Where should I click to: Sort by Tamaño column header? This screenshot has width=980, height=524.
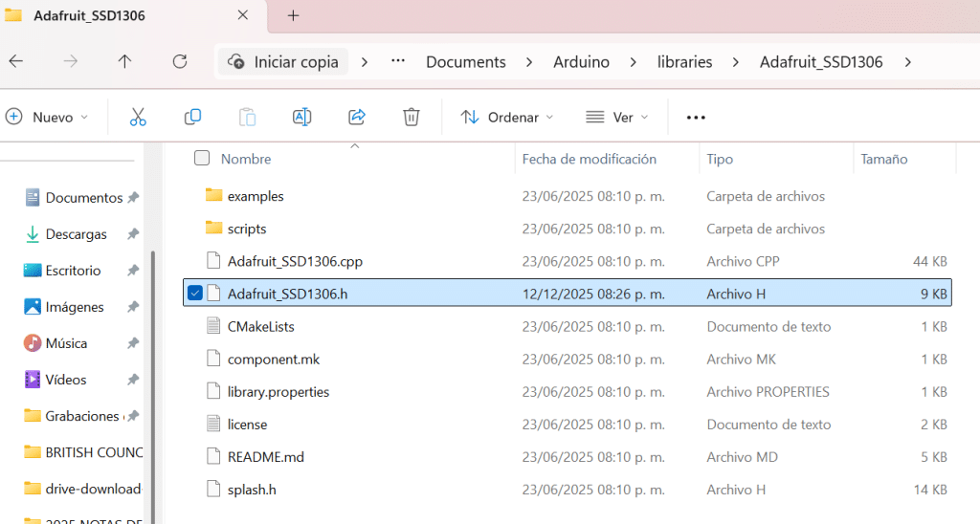(x=883, y=159)
